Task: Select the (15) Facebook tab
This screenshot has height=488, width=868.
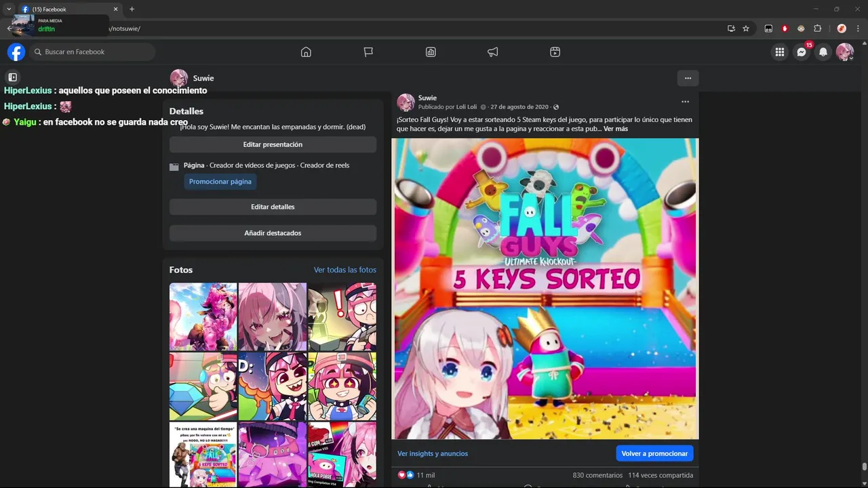Action: pos(70,9)
